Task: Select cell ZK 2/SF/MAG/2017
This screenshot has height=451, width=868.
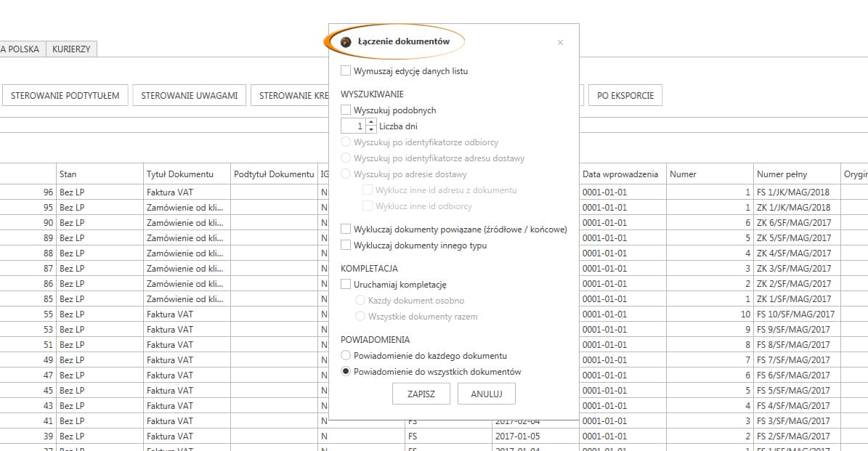Action: 797,283
